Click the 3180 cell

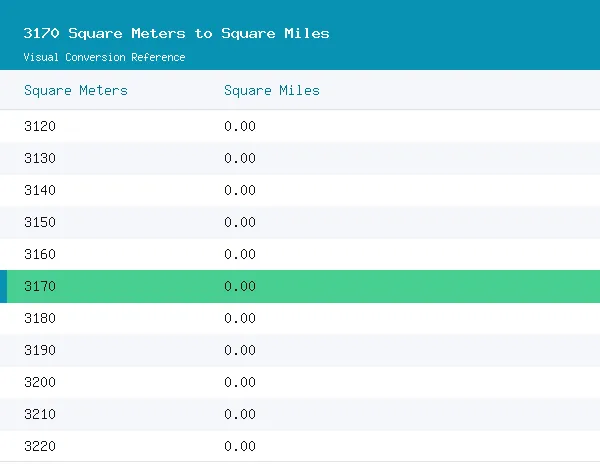tap(40, 318)
